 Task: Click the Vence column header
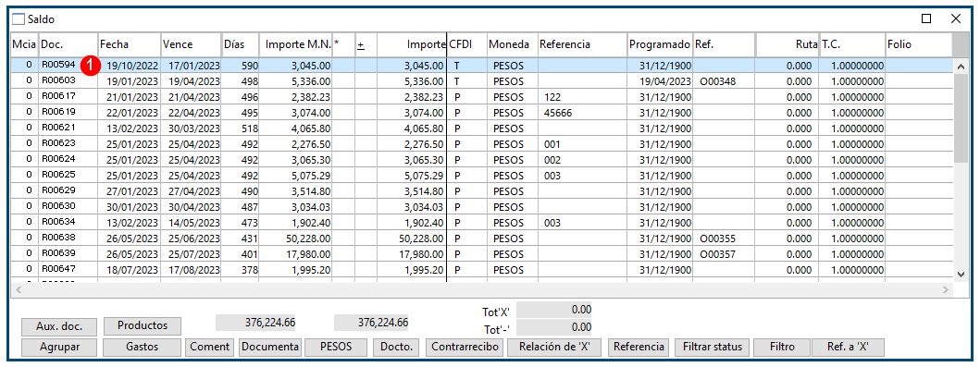(x=192, y=44)
